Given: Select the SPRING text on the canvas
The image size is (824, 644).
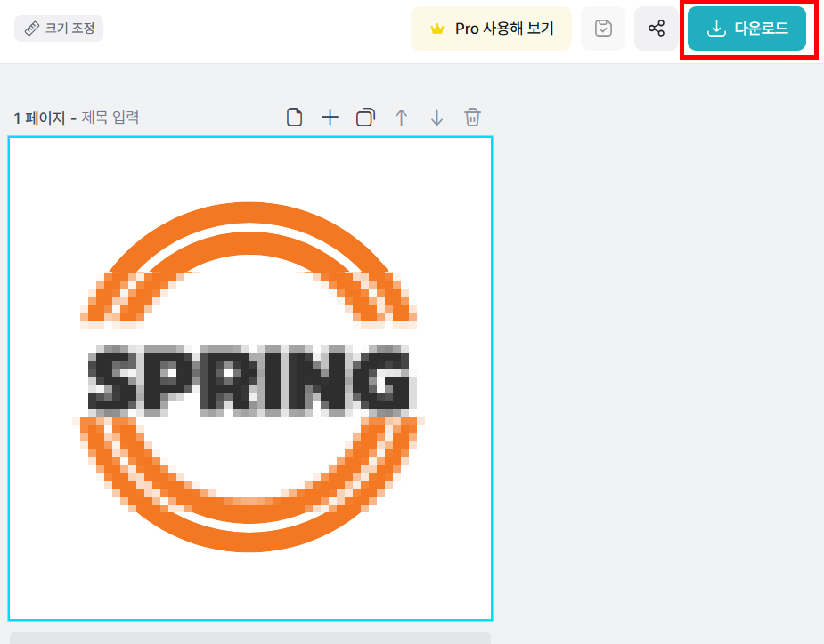Looking at the screenshot, I should click(248, 378).
